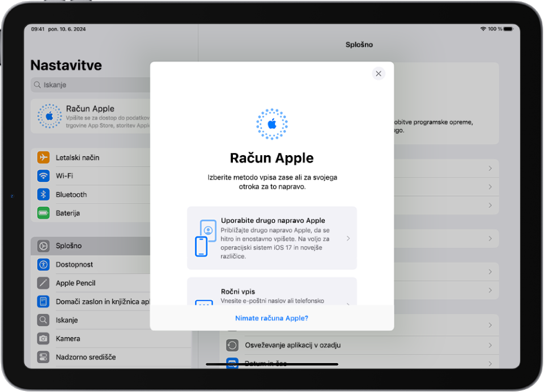The width and height of the screenshot is (544, 392).
Task: Click the Bluetooth icon in the sidebar
Action: (44, 194)
